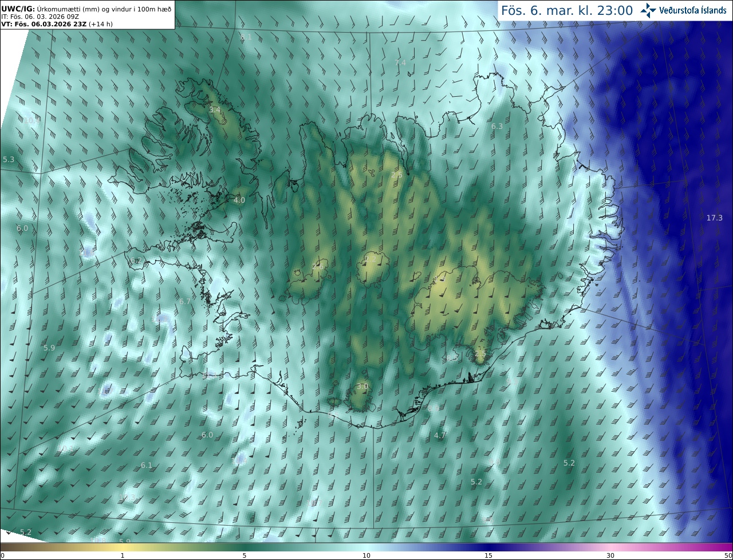Click the Veðurstofa Íslands logo
Viewport: 733px width, 560px height.
pos(683,10)
